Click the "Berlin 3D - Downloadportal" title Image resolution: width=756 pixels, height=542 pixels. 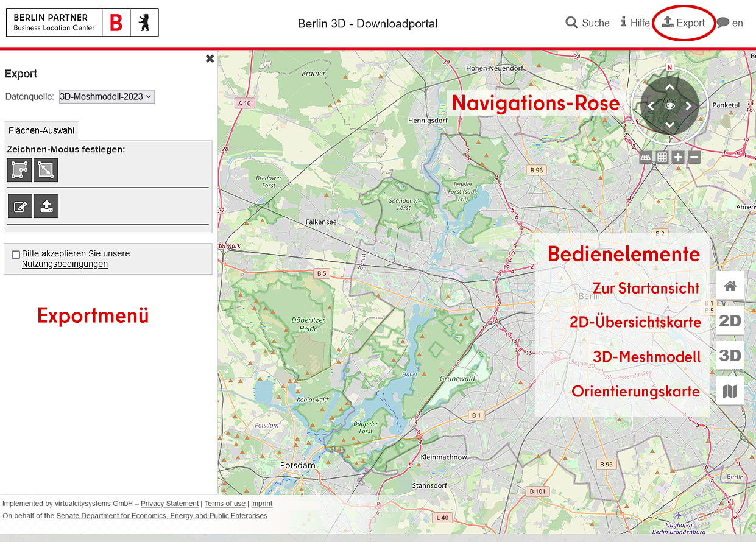[x=368, y=24]
